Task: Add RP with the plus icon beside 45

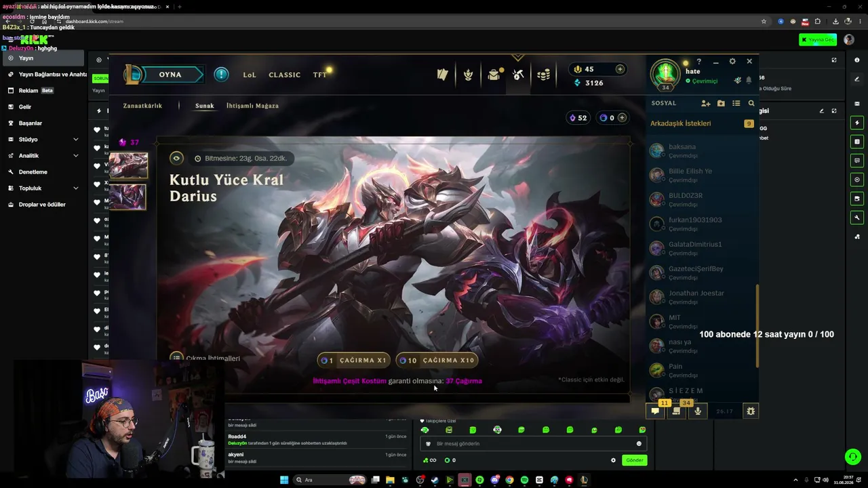Action: [620, 69]
